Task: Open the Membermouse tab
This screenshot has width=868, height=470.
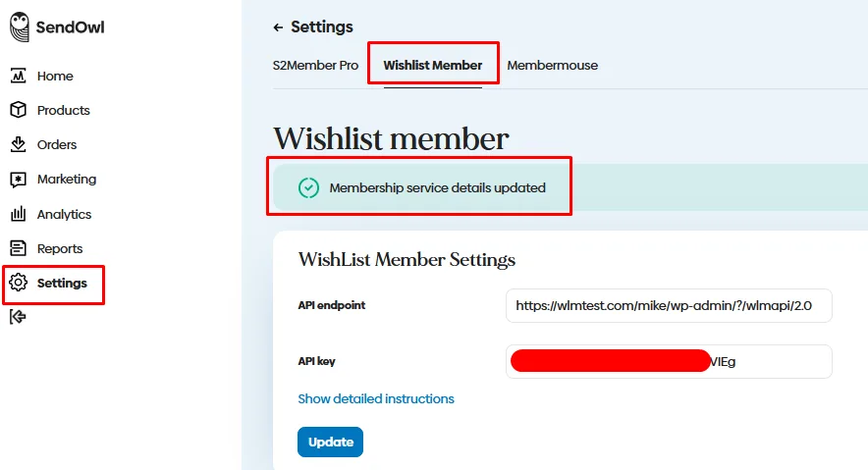Action: (x=553, y=65)
